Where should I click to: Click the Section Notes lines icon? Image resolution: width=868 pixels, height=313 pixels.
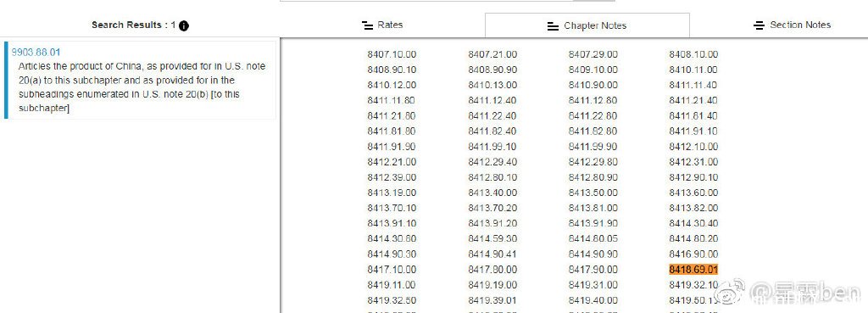(x=759, y=25)
